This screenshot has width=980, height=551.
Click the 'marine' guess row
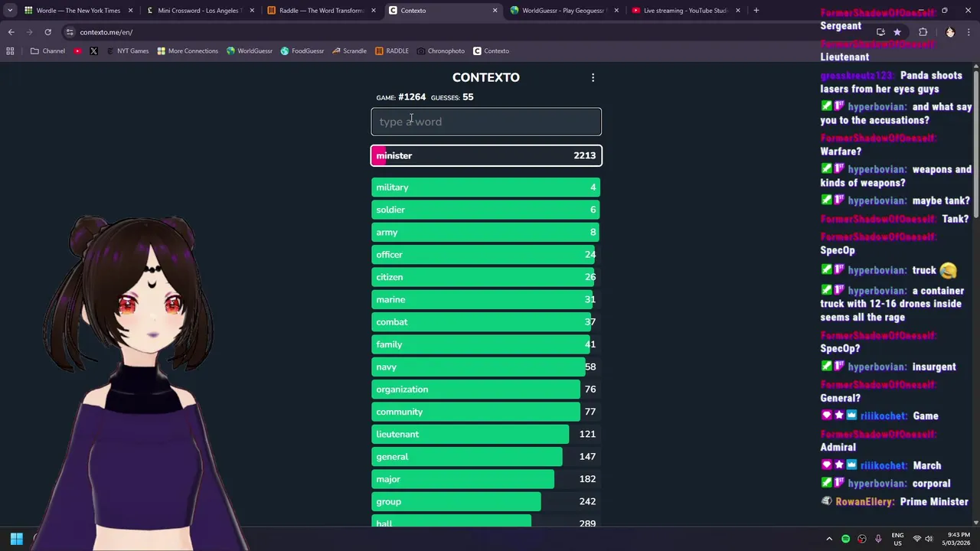486,299
